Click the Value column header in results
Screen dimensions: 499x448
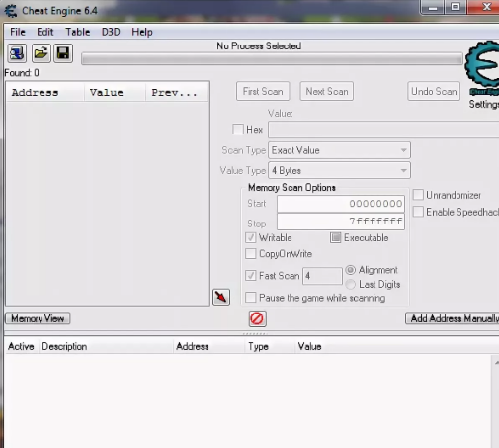[x=115, y=93]
